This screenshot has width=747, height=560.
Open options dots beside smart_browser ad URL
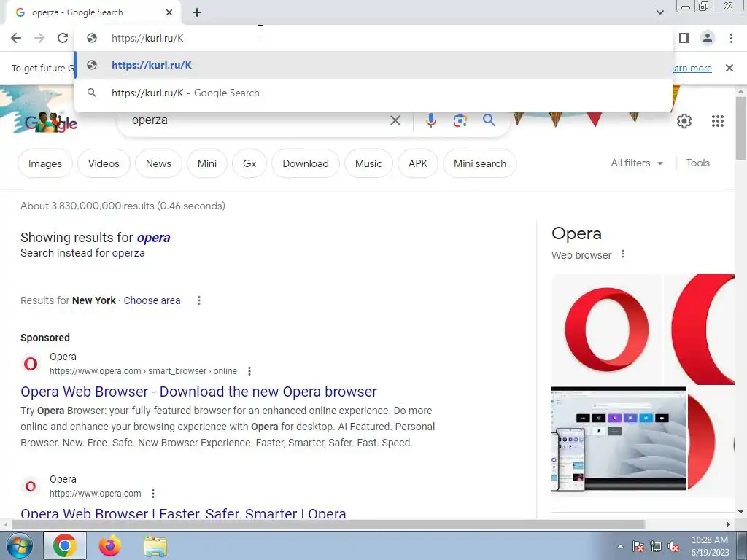(249, 371)
